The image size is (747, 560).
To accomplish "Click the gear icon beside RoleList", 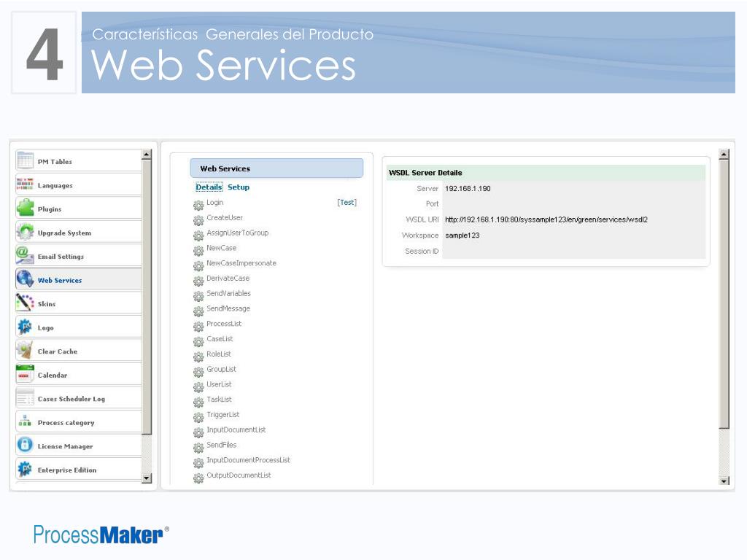I will 198,357.
